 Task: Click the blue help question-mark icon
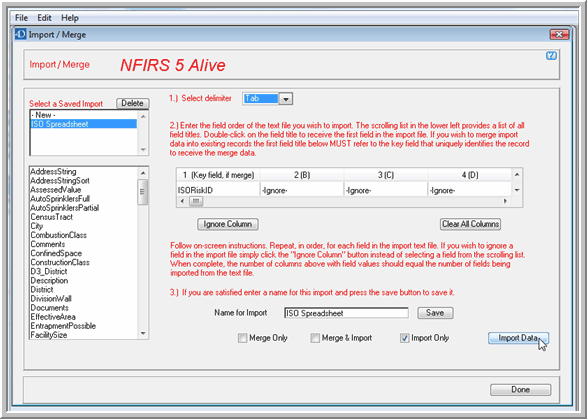[x=551, y=56]
